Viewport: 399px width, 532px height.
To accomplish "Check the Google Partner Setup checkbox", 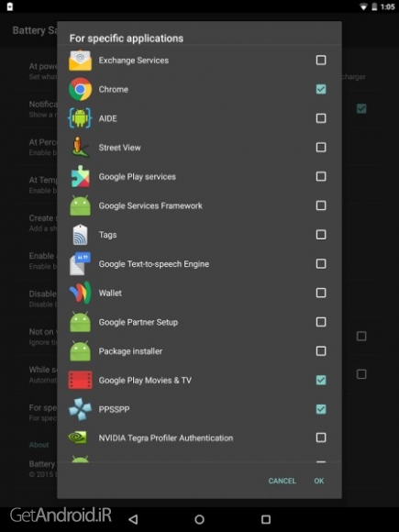I will click(x=321, y=322).
